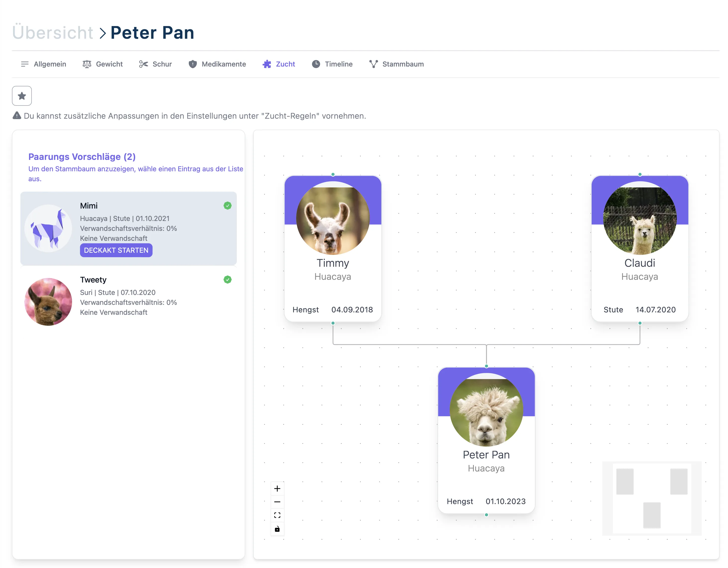This screenshot has width=728, height=568.
Task: Switch to the Stammbaum tab
Action: 396,64
